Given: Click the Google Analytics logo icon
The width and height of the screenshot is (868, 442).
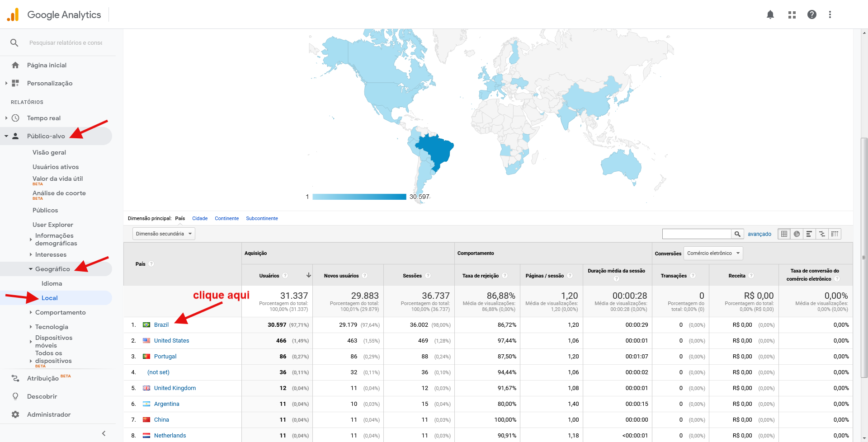Looking at the screenshot, I should click(13, 14).
